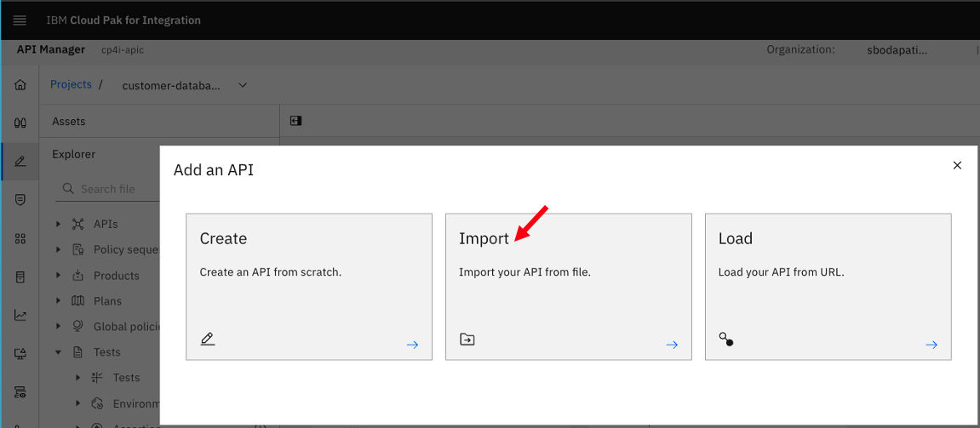
Task: Click the blue arrow on the Create card
Action: tap(412, 345)
